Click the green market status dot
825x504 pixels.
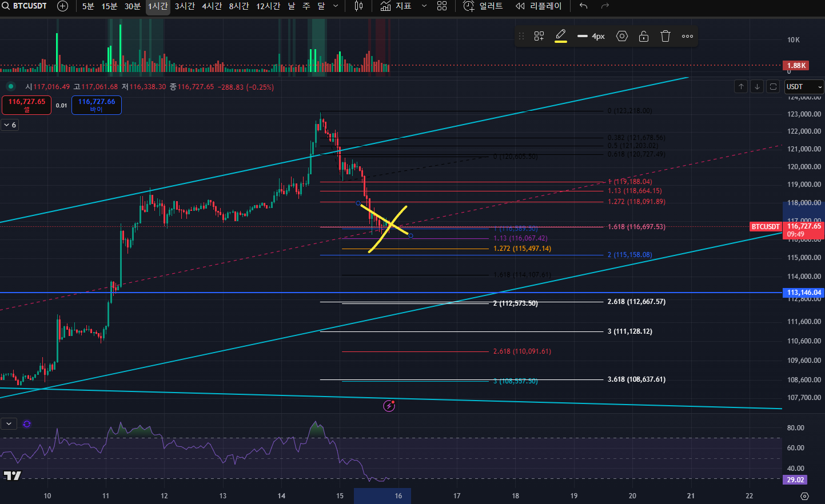[10, 86]
